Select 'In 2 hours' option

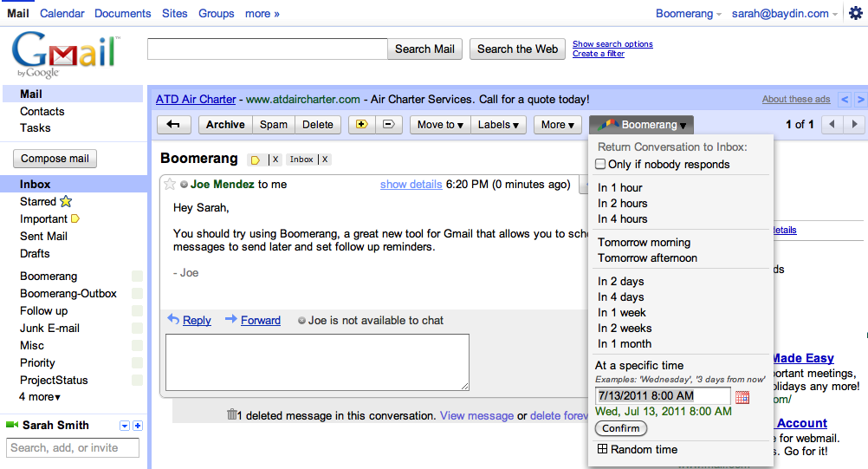[x=622, y=203]
